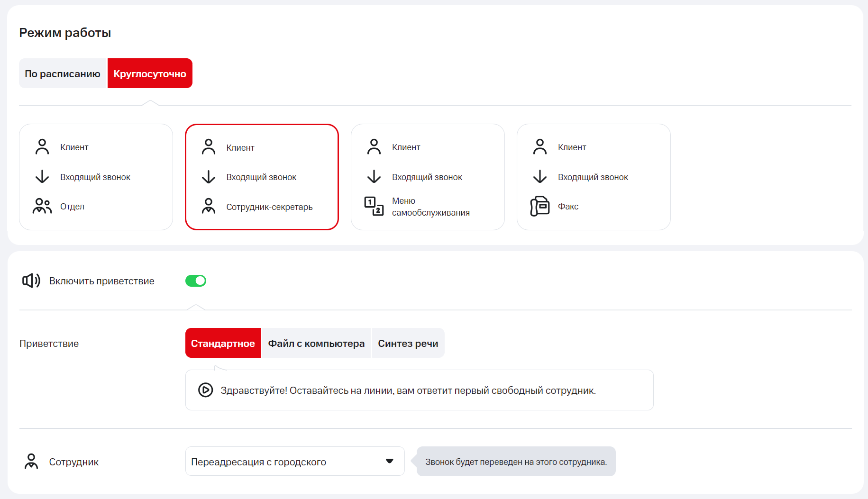Screen dimensions: 868x499
Task: Switch to the По расписанию tab
Action: pyautogui.click(x=63, y=73)
